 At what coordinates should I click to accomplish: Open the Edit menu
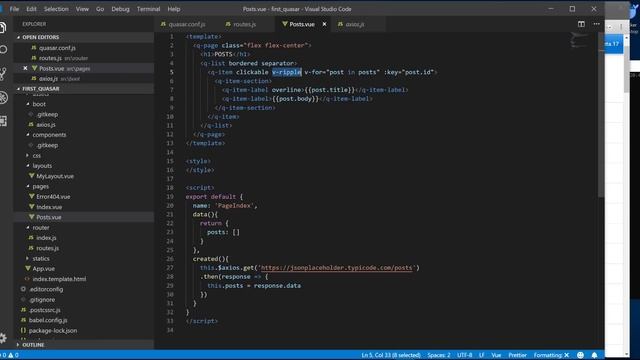pyautogui.click(x=31, y=9)
